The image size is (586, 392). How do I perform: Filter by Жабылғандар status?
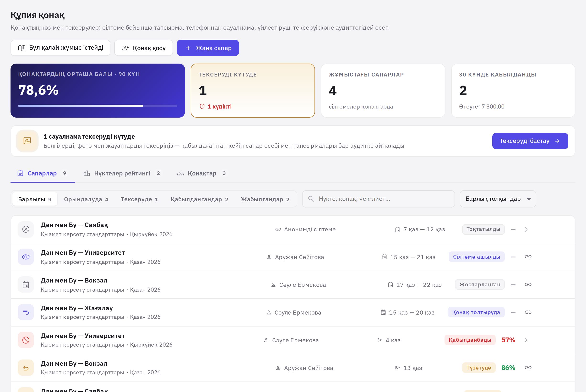[x=265, y=199]
